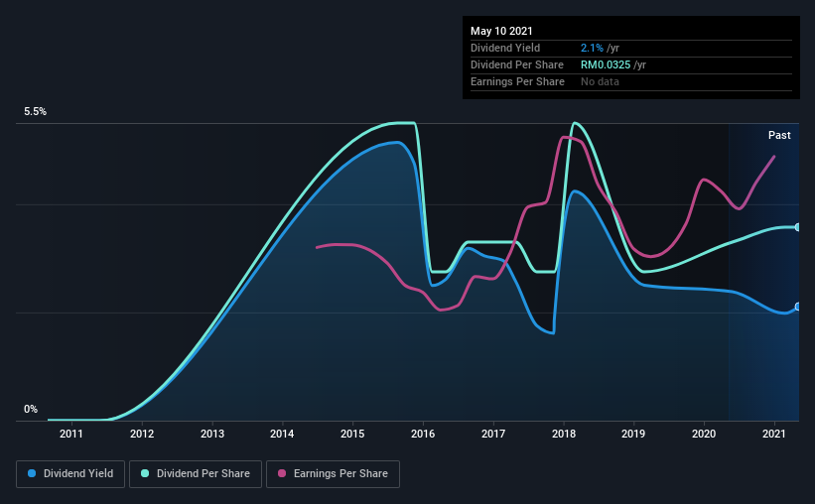The image size is (815, 504).
Task: Click the pink Earnings Per Share legend dot
Action: click(282, 473)
